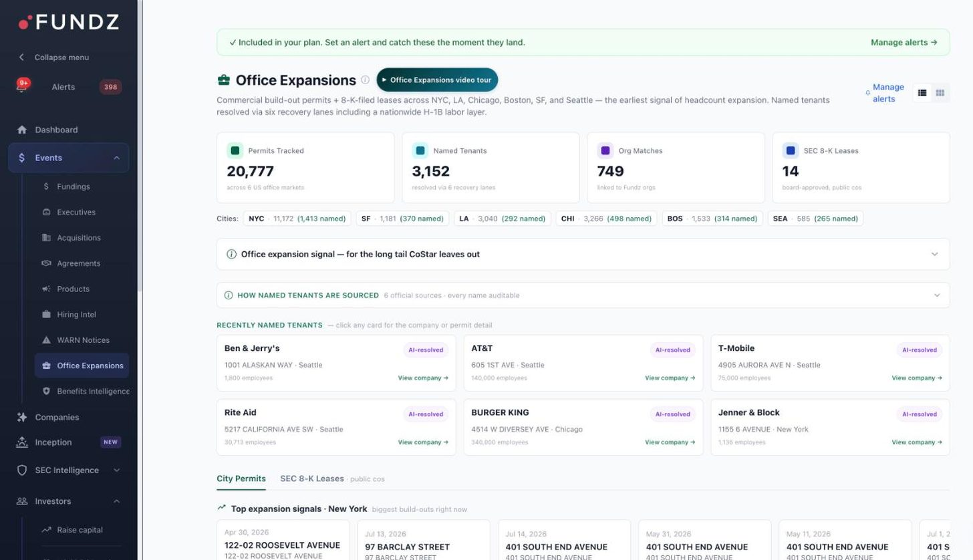Open Dashboard via the home icon
The height and width of the screenshot is (560, 973).
[22, 130]
